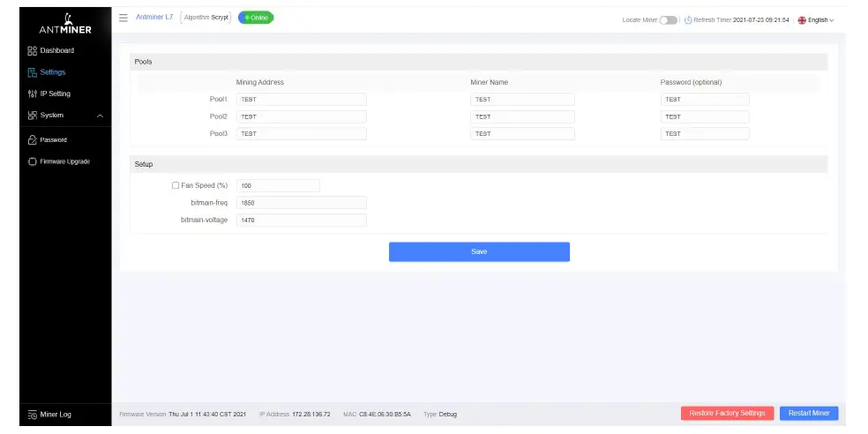The height and width of the screenshot is (434, 868).
Task: Toggle the Locate Miner switch
Action: pos(668,20)
